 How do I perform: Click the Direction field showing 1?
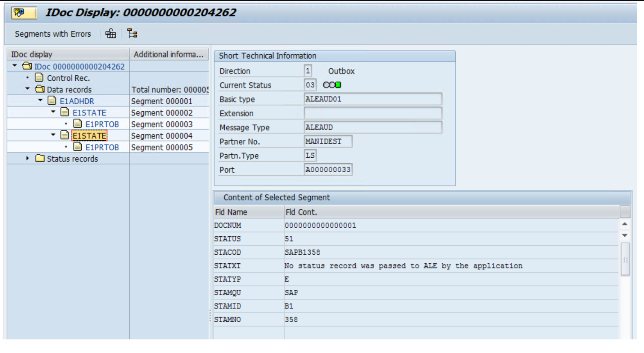(308, 71)
